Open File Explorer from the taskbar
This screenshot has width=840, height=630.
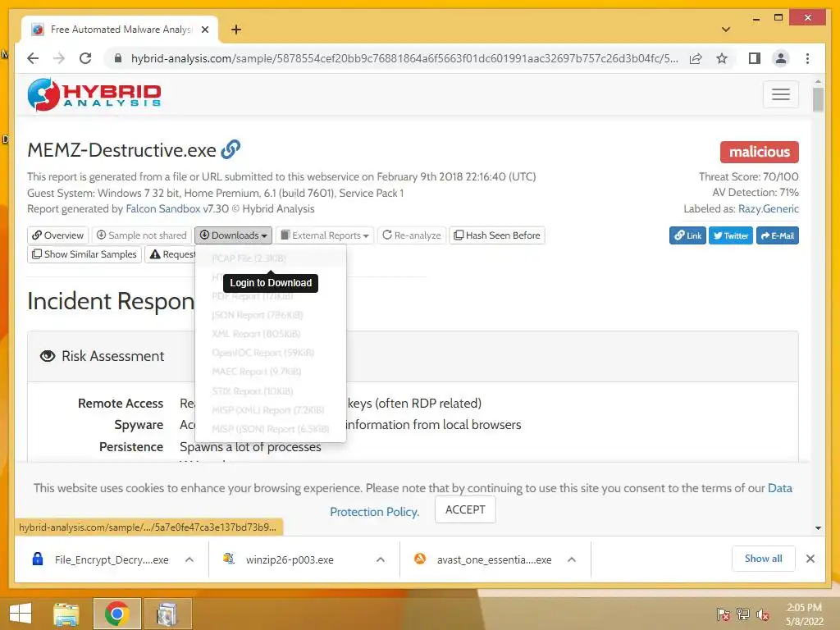[x=66, y=614]
